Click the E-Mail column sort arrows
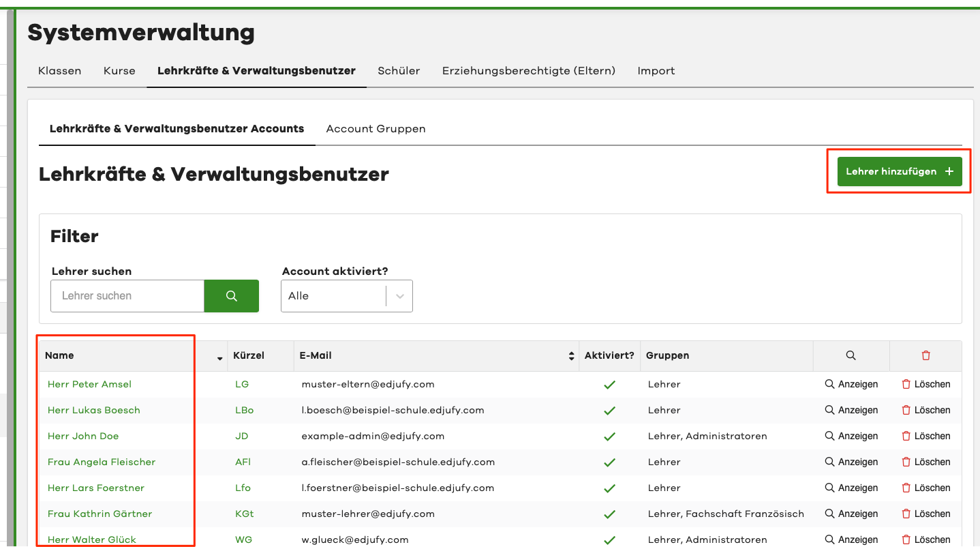The height and width of the screenshot is (547, 980). [571, 356]
